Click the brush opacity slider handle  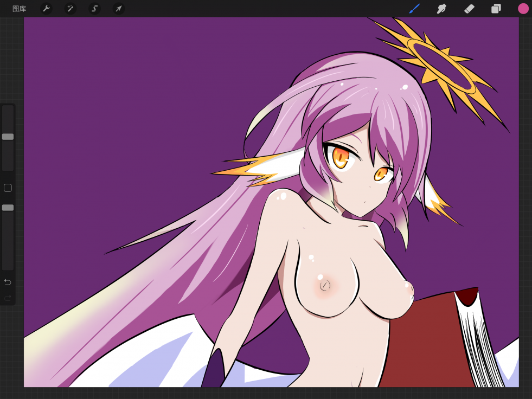coord(8,208)
